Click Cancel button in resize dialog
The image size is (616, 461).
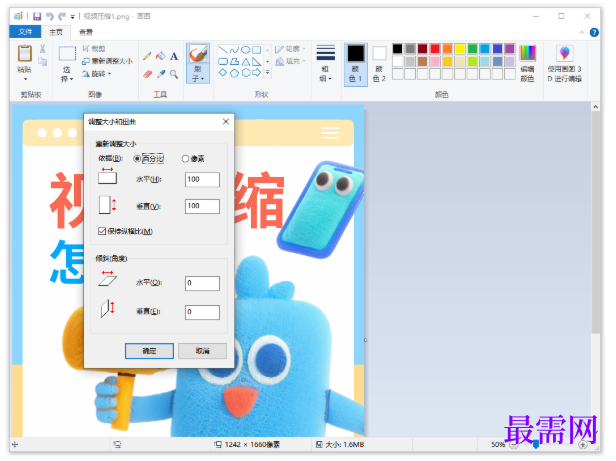pyautogui.click(x=202, y=351)
